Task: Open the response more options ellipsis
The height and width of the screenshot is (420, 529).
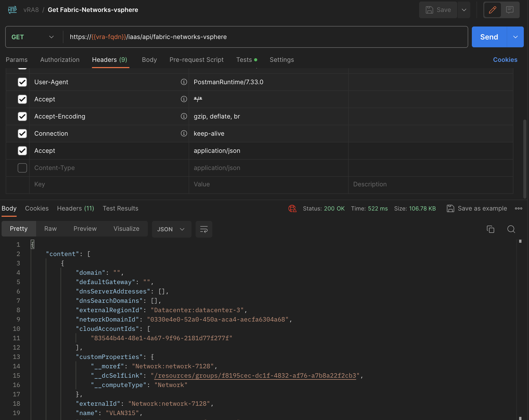Action: coord(519,208)
